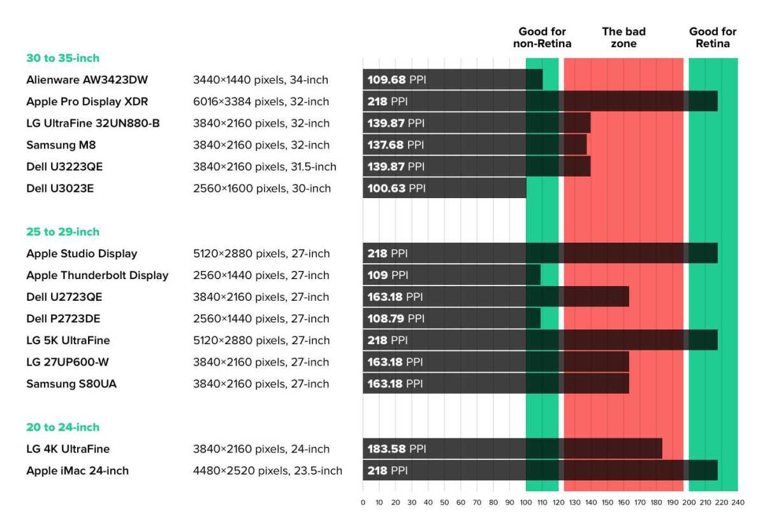Click the Good for non-Retina heading

pos(543,38)
